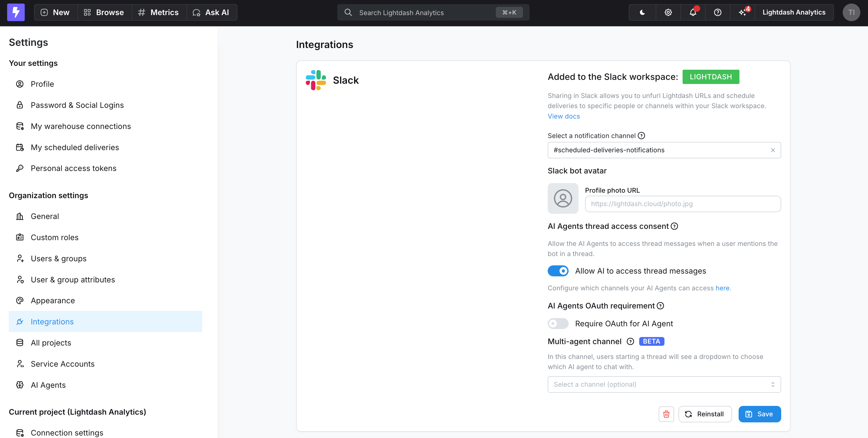Click help icon beside Multi-agent channel
The image size is (868, 438).
click(x=630, y=341)
